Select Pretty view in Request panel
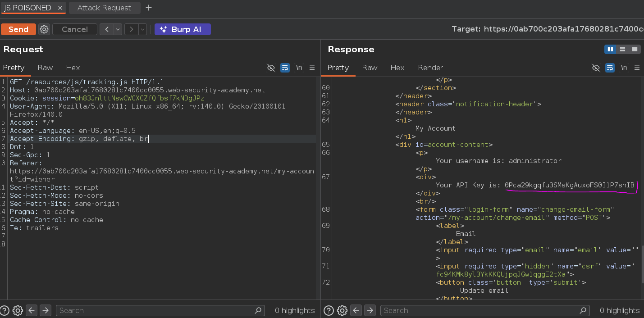Screen dimensions: 644x318 [x=14, y=68]
